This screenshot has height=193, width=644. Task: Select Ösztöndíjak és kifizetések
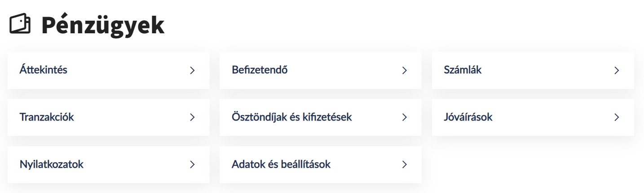coord(320,117)
